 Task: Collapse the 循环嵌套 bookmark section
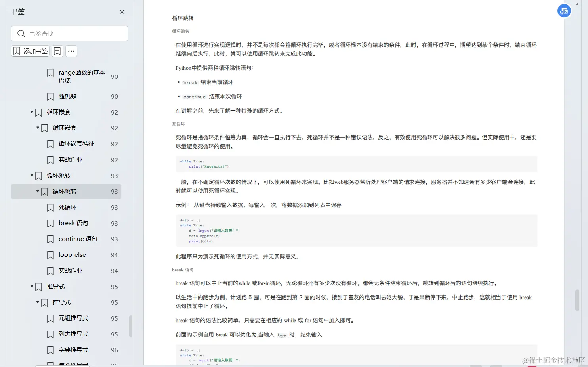[32, 112]
